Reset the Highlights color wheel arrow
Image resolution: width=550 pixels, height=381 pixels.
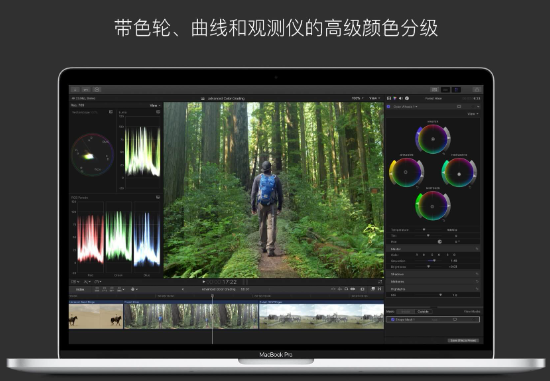coord(470,187)
